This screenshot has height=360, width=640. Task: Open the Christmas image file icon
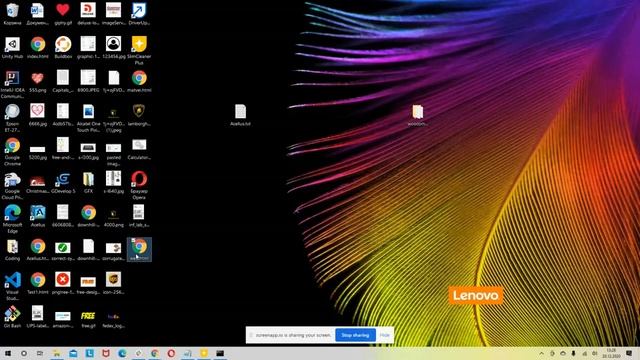(x=38, y=182)
